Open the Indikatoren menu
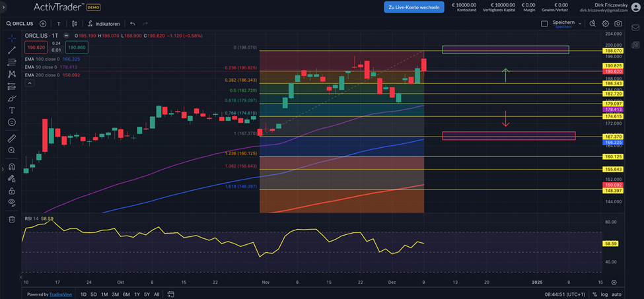The image size is (644, 299). pyautogui.click(x=103, y=24)
